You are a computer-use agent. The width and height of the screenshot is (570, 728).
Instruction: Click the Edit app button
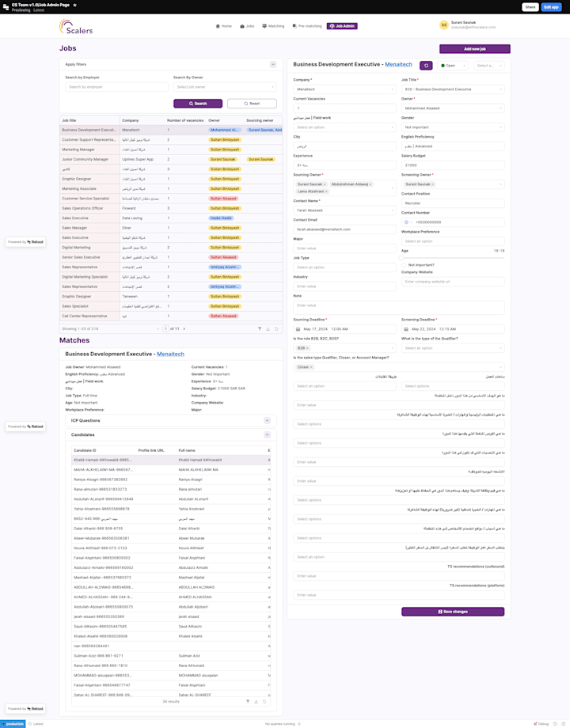tap(552, 7)
